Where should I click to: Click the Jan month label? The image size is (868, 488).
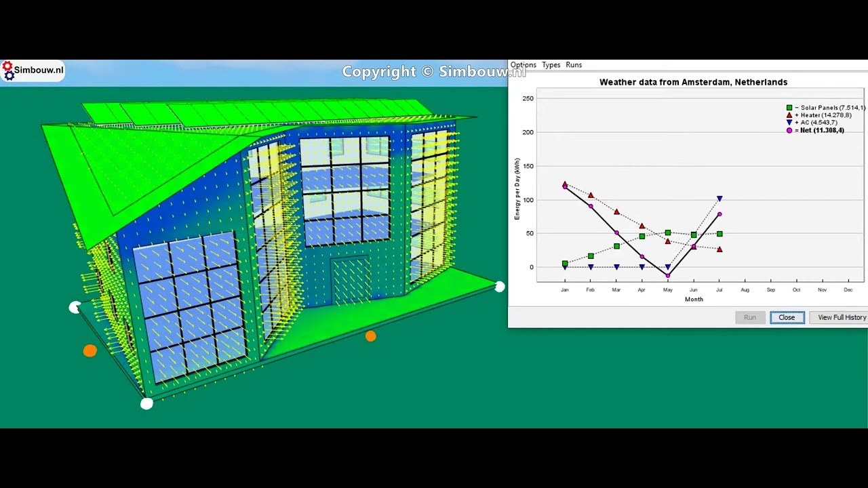coord(564,290)
